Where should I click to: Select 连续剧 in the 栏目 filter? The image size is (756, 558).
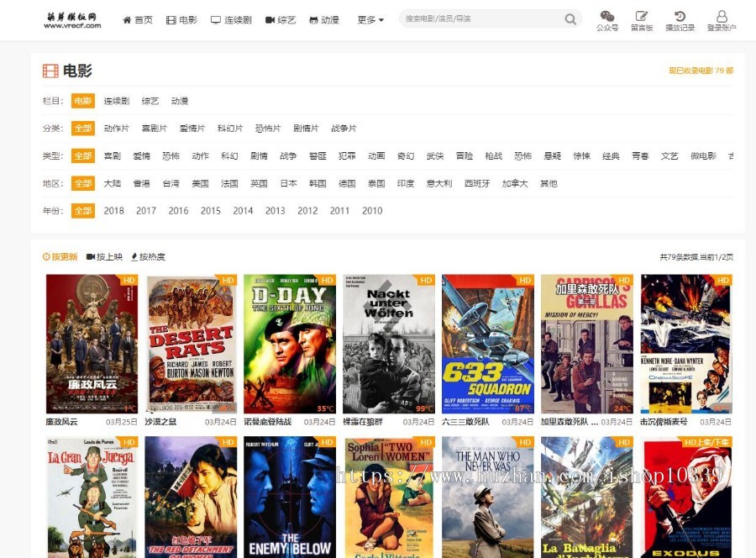[117, 101]
